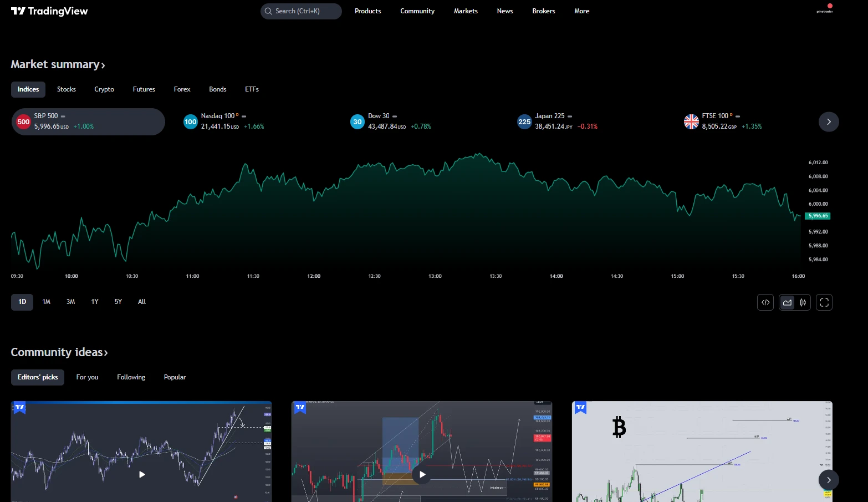Play the first community idea video
Image resolution: width=868 pixels, height=502 pixels.
click(142, 474)
